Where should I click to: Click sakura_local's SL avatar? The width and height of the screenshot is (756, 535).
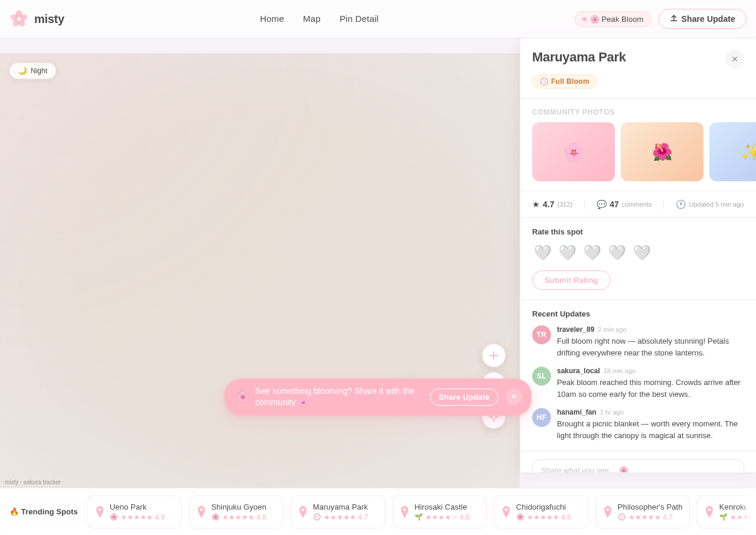(542, 376)
